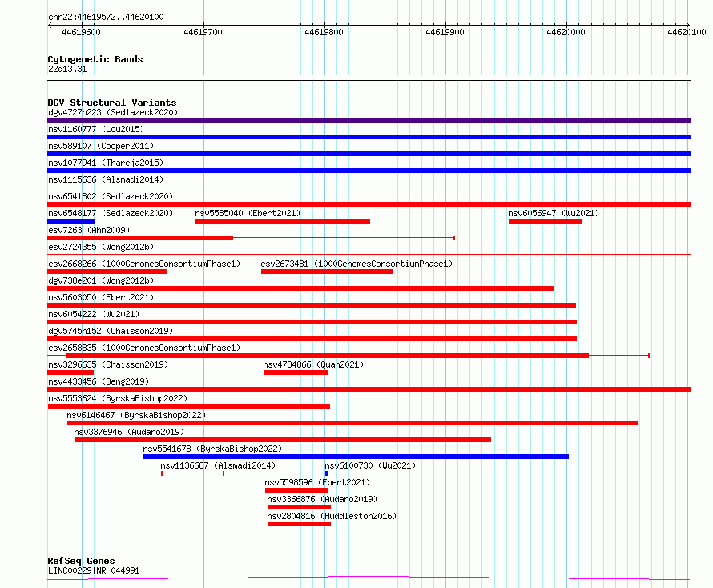
Task: Click the 44620000 ruler tick label
Action: tap(566, 32)
